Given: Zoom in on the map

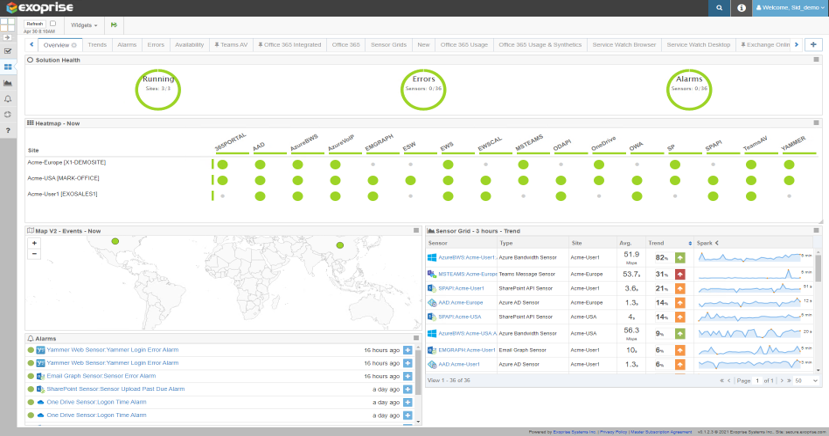Looking at the screenshot, I should pyautogui.click(x=34, y=243).
